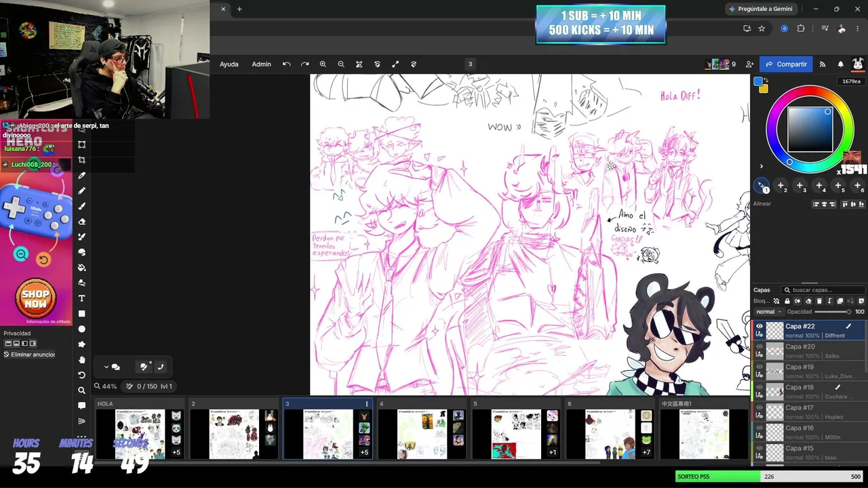Screen dimensions: 868x488
Task: Undo the last action in top toolbar
Action: [x=287, y=64]
